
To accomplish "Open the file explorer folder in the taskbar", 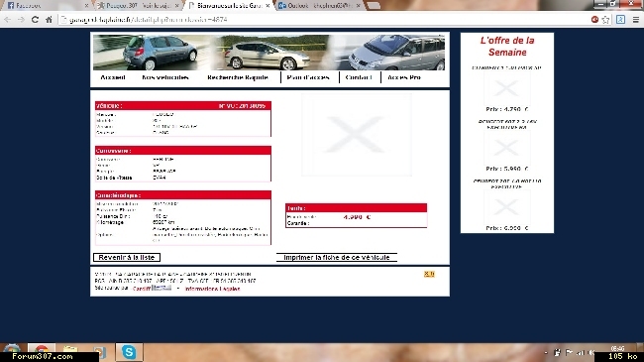I will 70,347.
